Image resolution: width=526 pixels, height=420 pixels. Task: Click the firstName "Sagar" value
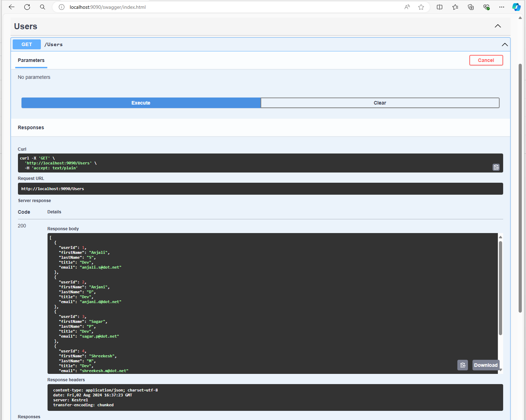[x=97, y=321]
